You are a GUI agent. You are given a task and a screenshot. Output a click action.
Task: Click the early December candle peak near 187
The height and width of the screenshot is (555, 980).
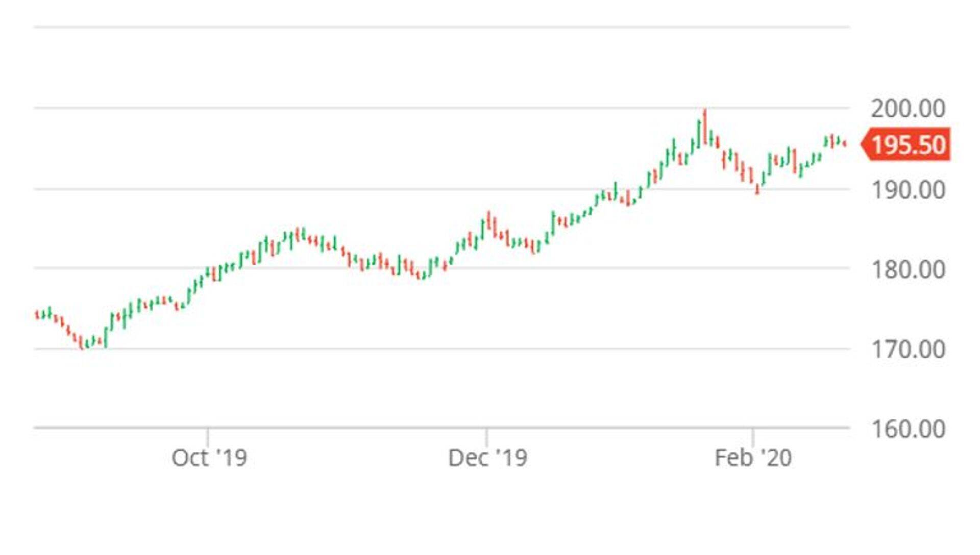tap(488, 220)
